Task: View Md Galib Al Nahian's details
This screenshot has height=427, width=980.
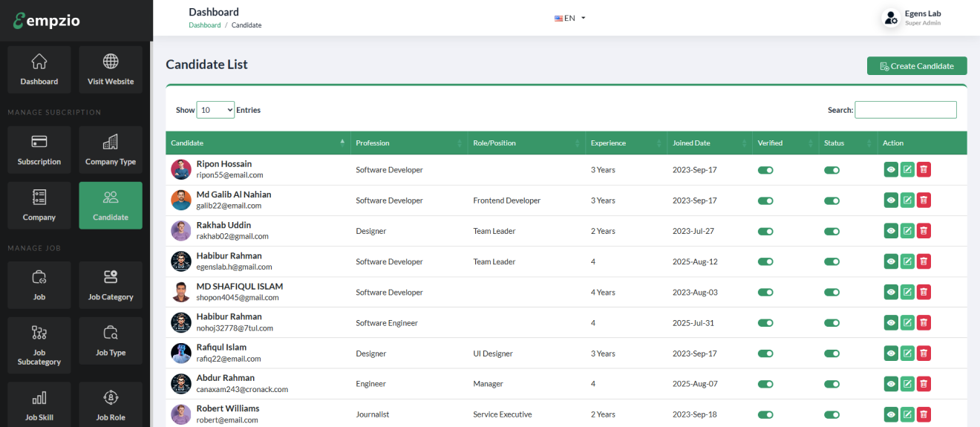Action: tap(891, 201)
